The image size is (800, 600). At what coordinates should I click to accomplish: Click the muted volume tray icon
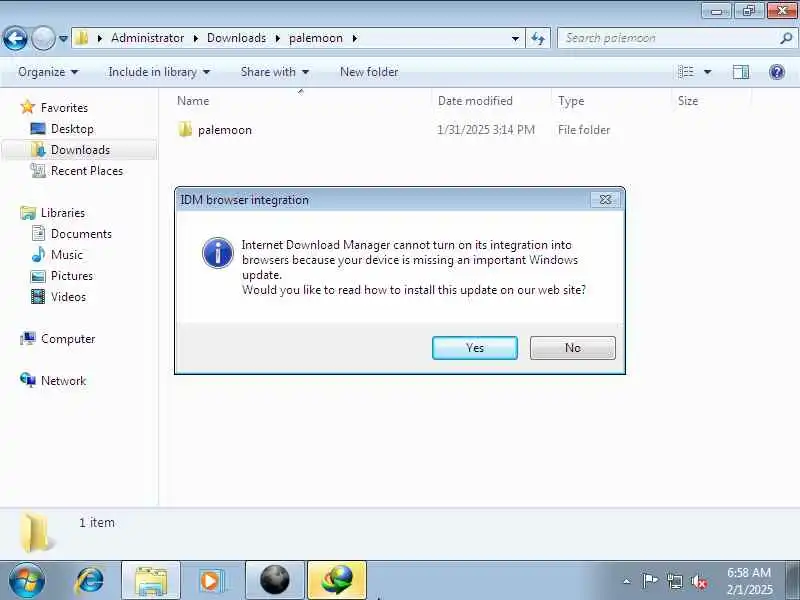698,581
